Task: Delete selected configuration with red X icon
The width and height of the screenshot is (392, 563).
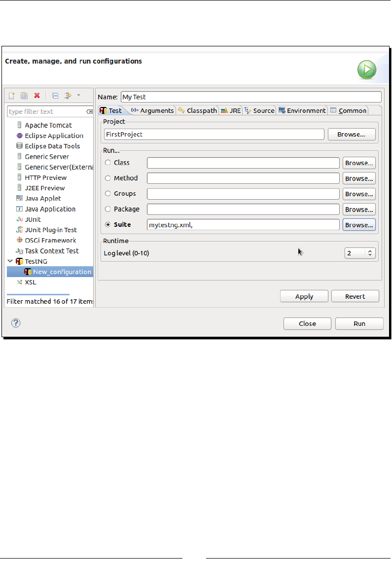Action: point(37,96)
